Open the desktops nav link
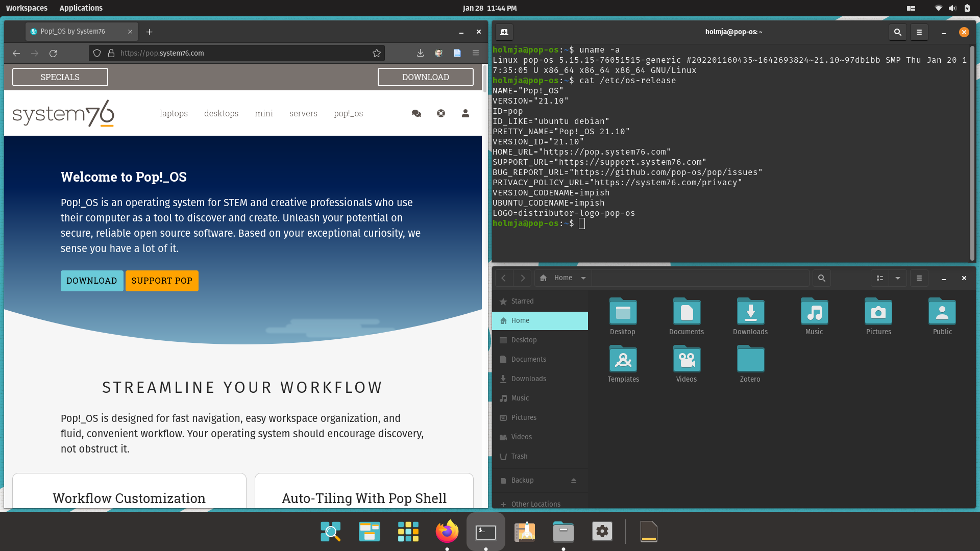 [221, 113]
